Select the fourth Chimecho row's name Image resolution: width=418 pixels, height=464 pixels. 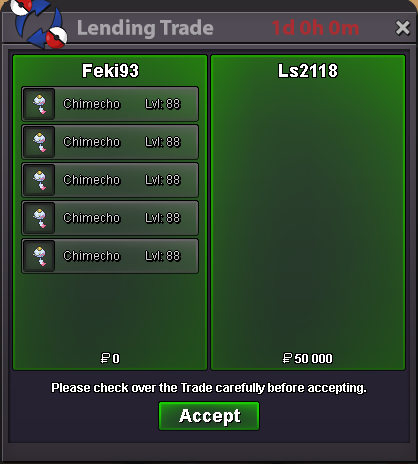point(92,218)
